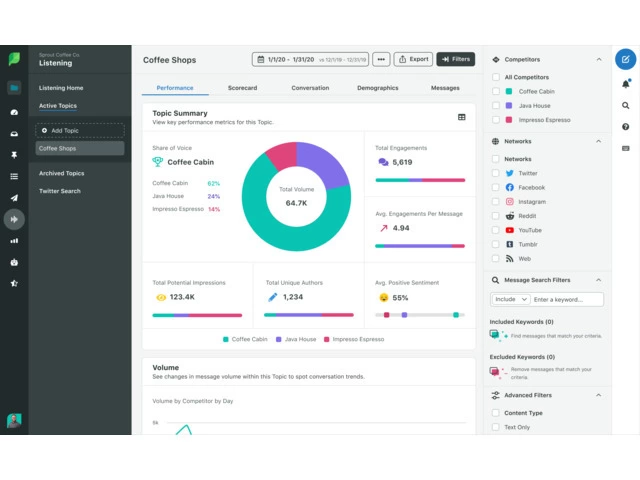Click Add Topic button
Image resolution: width=640 pixels, height=480 pixels.
[x=80, y=131]
